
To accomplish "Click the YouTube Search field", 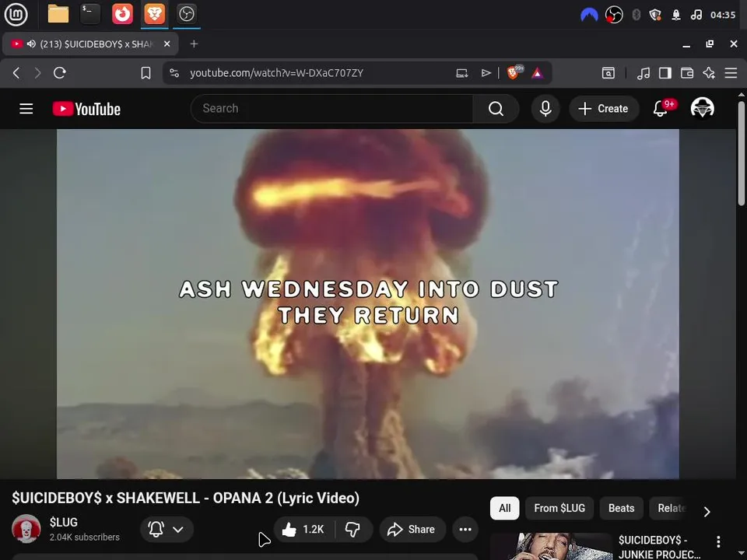I will (331, 109).
